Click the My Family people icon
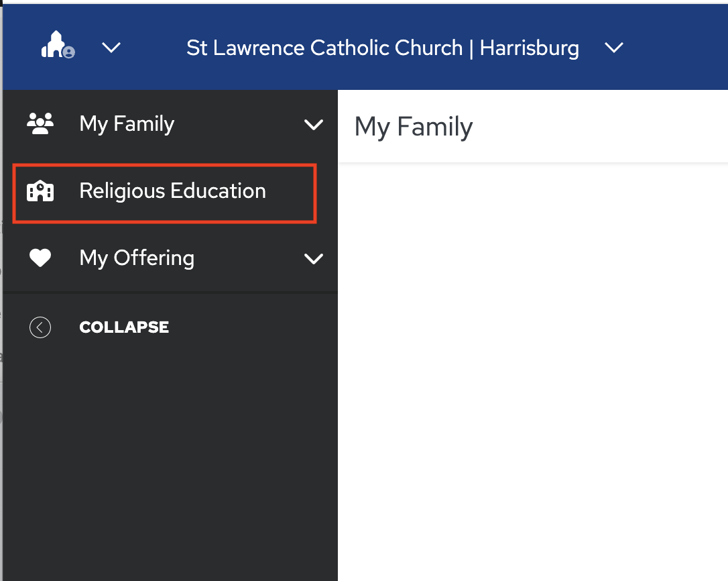 point(40,124)
